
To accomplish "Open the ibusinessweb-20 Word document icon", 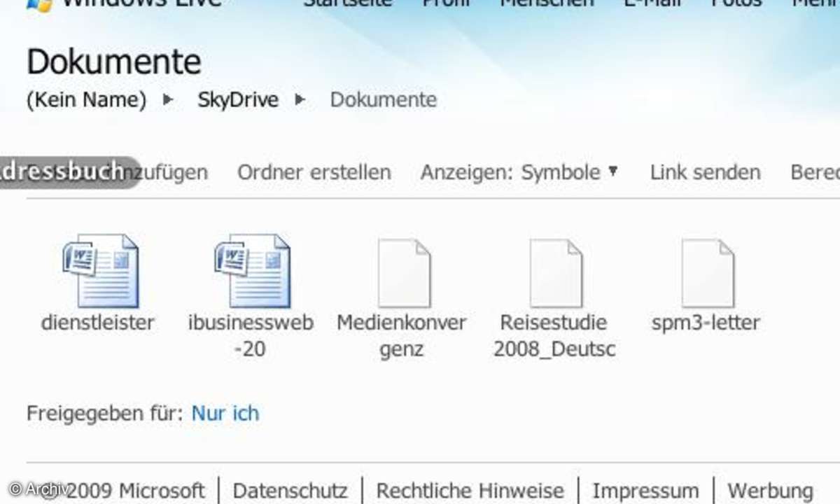I will [252, 272].
